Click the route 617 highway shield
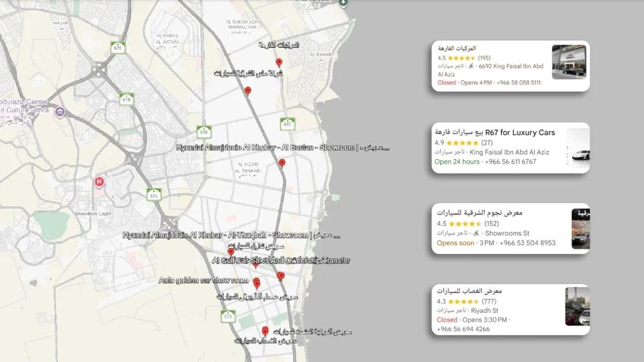Viewport: 644px width, 362px height. pyautogui.click(x=287, y=124)
